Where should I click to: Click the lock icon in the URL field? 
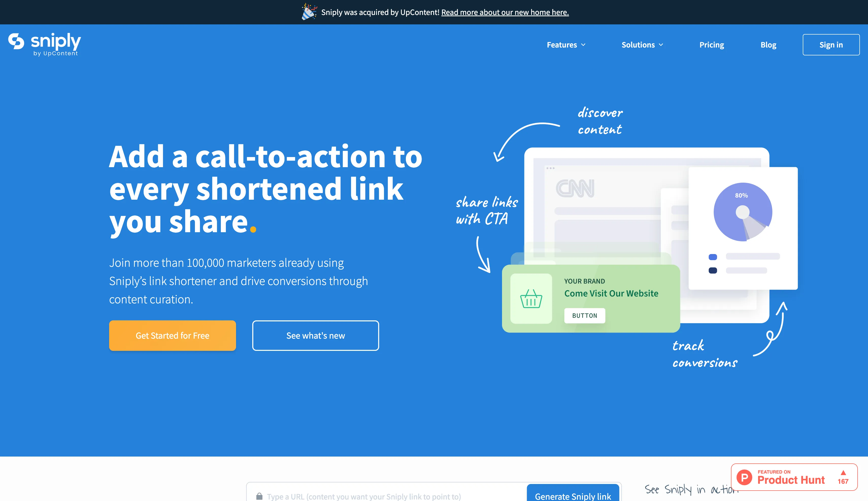[259, 496]
